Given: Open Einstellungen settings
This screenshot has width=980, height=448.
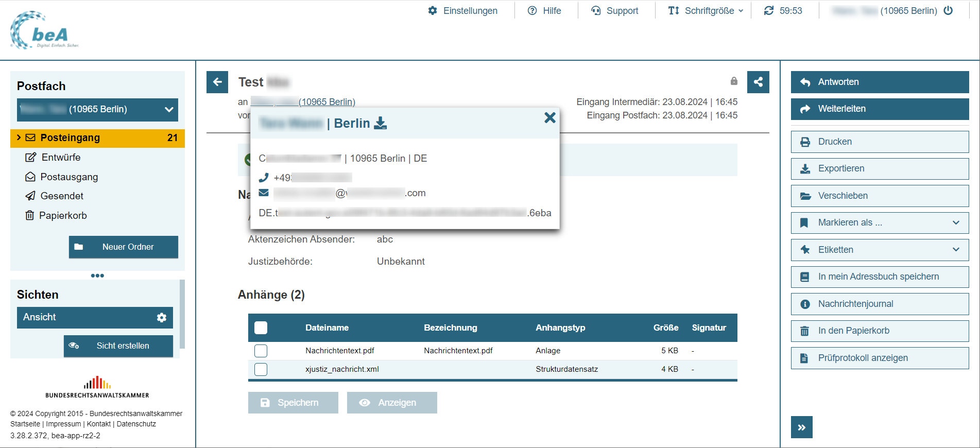Looking at the screenshot, I should [x=463, y=11].
